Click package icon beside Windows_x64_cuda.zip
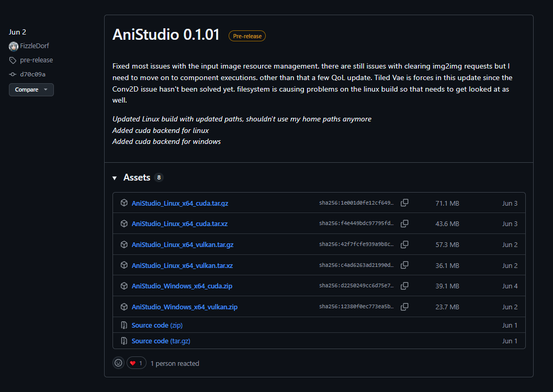 click(124, 286)
